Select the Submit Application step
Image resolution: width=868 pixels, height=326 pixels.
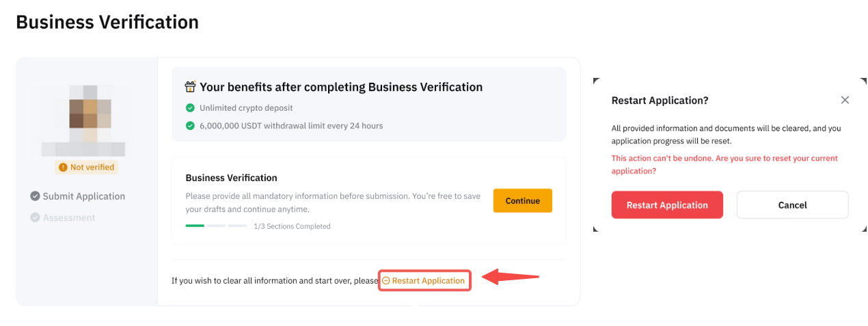pos(83,196)
